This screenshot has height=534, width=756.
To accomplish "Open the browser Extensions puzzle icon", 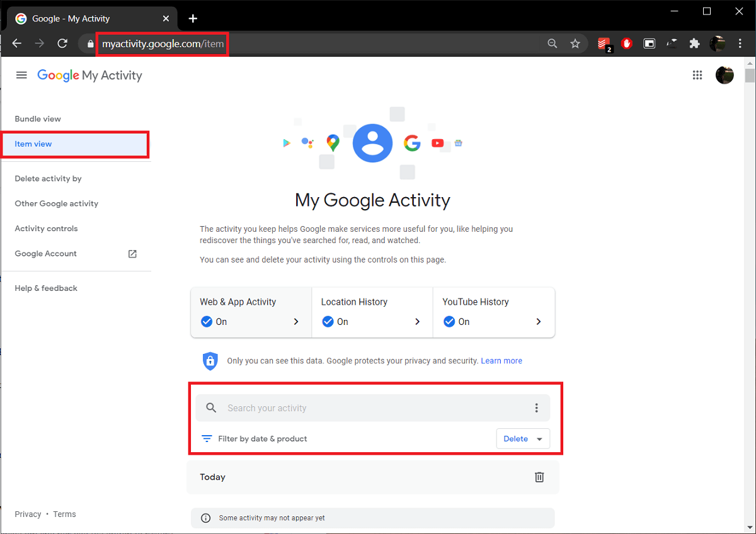I will (694, 43).
